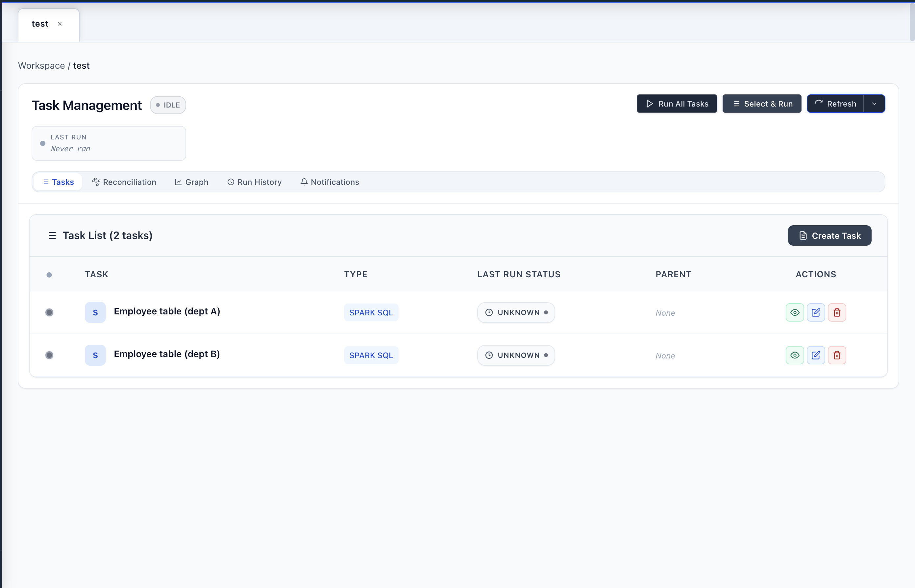915x588 pixels.
Task: Close the test workspace tab
Action: coord(60,24)
